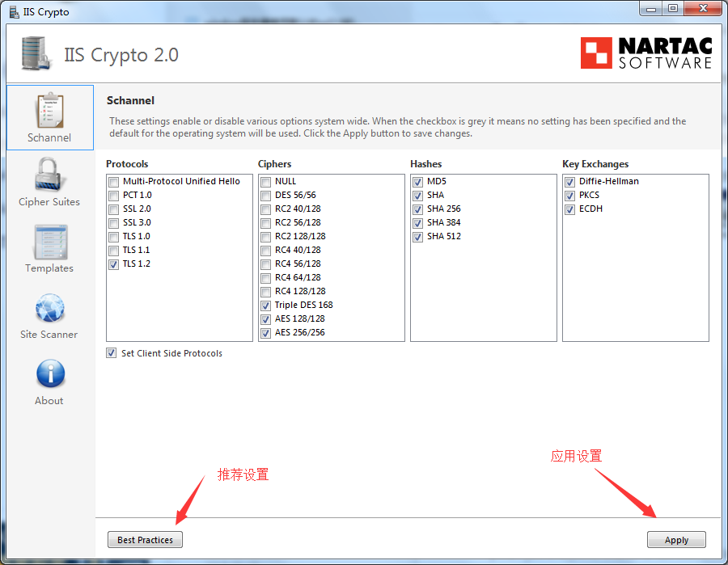Viewport: 728px width, 565px height.
Task: Uncheck TLS 1.2 protocol
Action: 114,264
